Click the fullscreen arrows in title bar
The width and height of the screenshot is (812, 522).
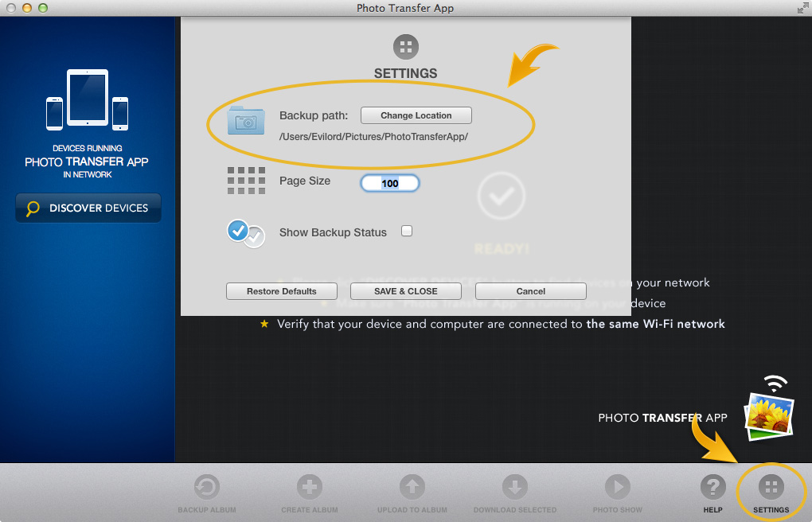(x=802, y=8)
